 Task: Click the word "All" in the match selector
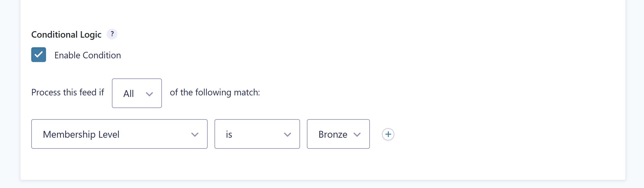click(129, 94)
